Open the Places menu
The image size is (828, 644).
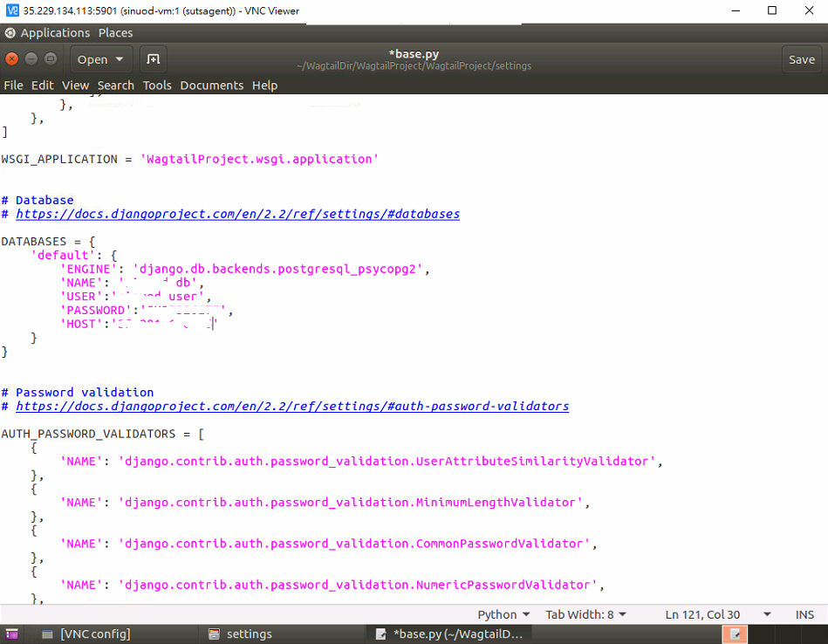[115, 33]
